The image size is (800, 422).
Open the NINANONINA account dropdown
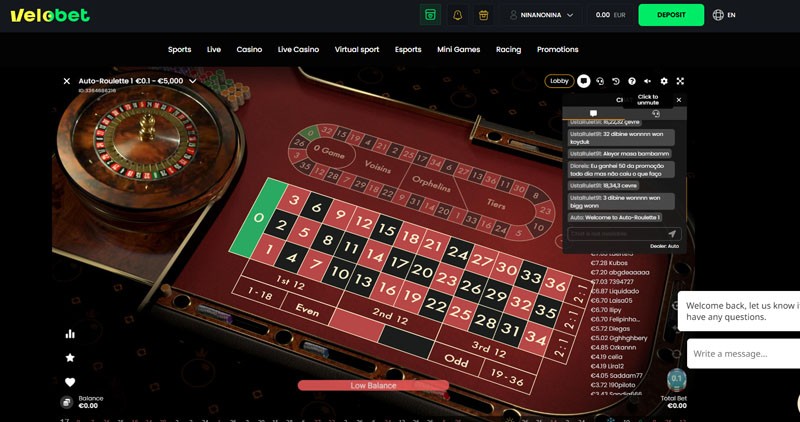pos(541,15)
